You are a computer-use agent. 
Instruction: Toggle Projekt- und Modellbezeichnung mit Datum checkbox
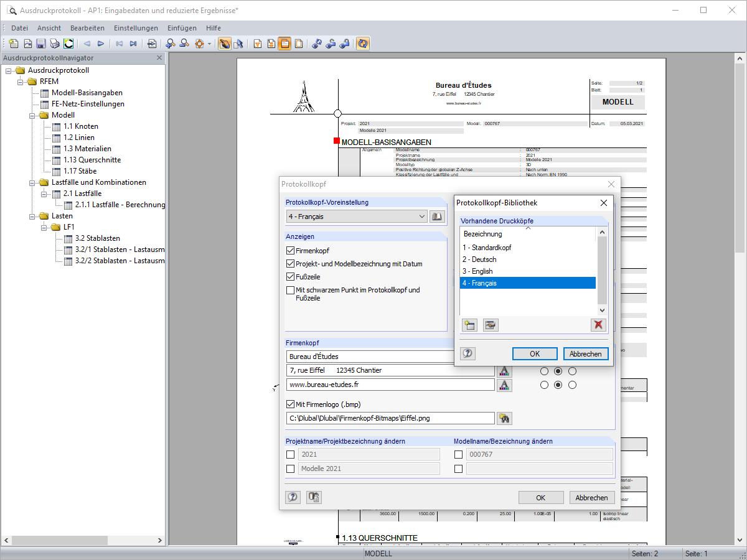290,264
